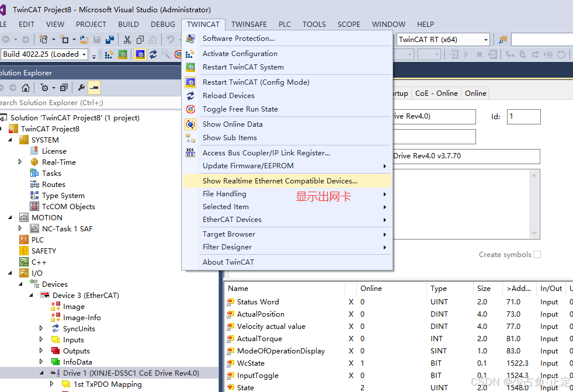Click the Online column header
573x392 pixels.
tap(391, 289)
